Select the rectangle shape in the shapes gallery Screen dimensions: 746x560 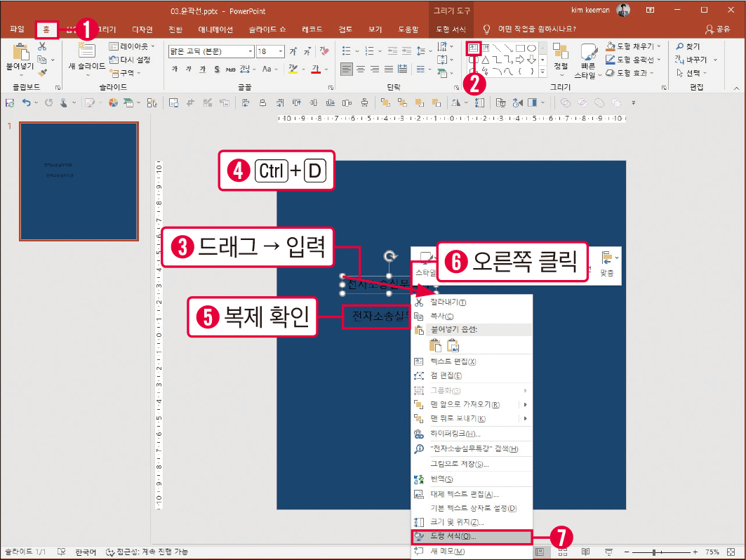(520, 48)
